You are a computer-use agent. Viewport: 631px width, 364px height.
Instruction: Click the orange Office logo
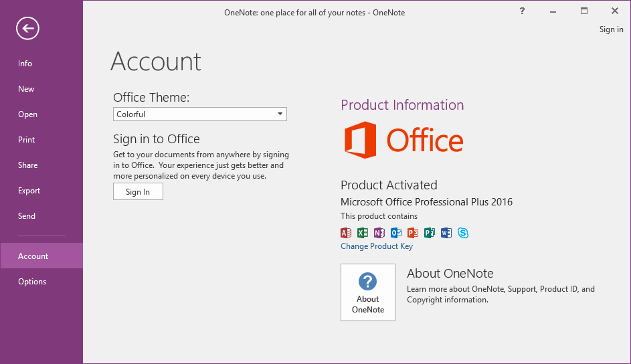[x=403, y=140]
